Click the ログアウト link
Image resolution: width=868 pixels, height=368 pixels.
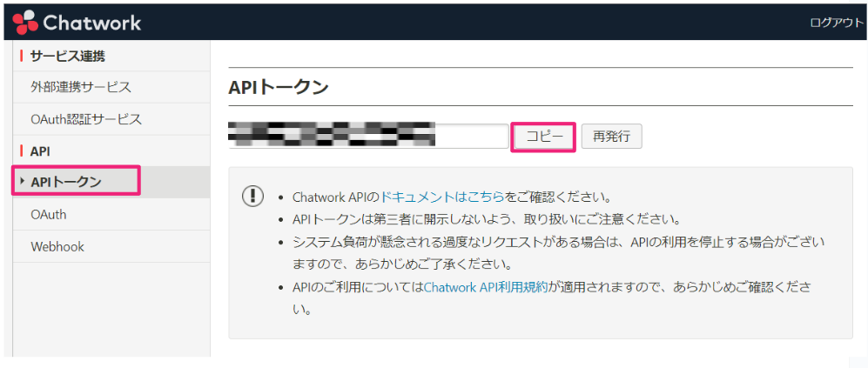tap(837, 23)
